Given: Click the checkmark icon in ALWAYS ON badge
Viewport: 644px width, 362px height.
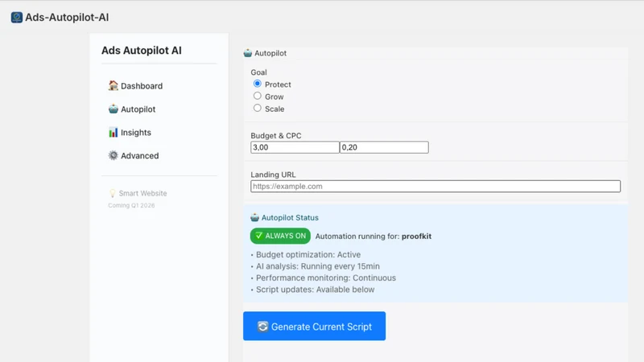Looking at the screenshot, I should [x=258, y=236].
